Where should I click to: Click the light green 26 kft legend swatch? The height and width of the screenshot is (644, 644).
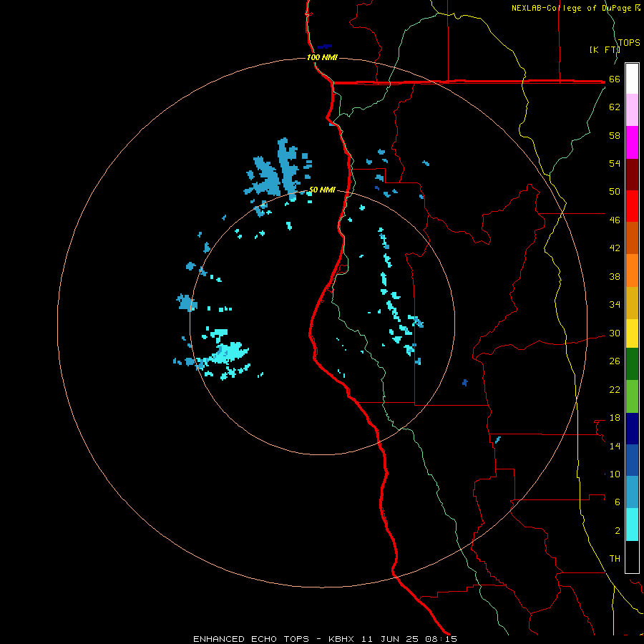click(632, 396)
